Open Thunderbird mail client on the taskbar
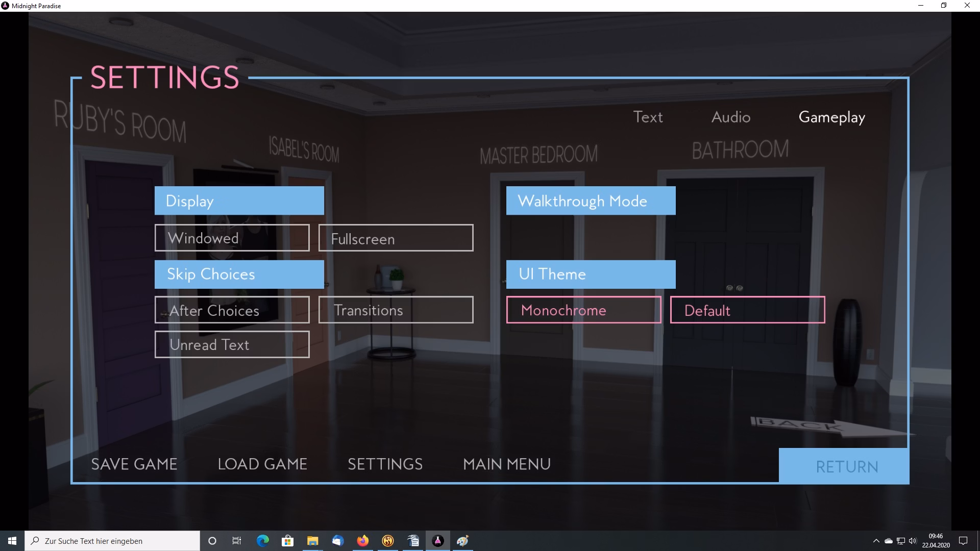The width and height of the screenshot is (980, 551). click(x=337, y=541)
